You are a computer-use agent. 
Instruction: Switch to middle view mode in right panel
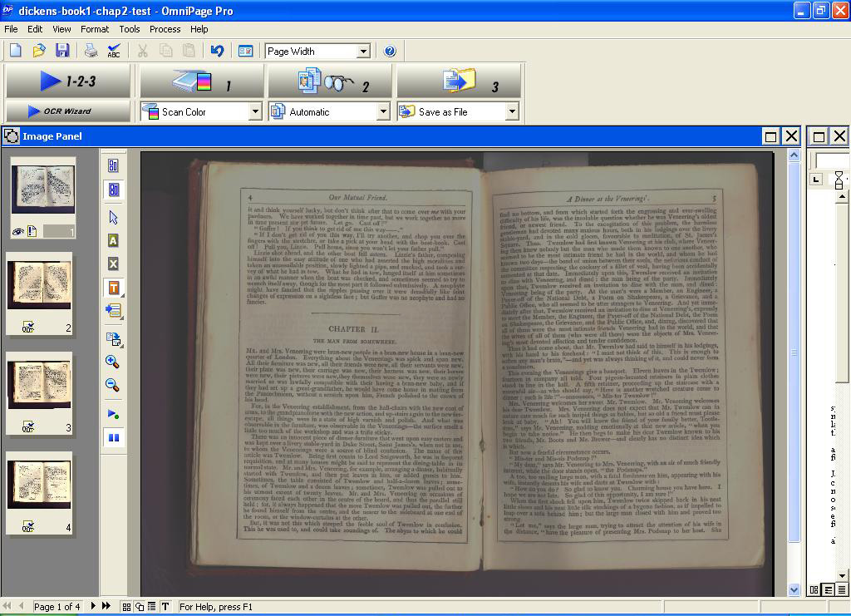829,589
